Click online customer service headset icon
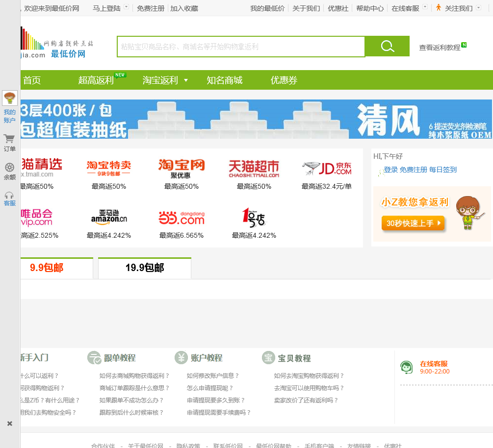Image resolution: width=493 pixels, height=448 pixels. 407,367
